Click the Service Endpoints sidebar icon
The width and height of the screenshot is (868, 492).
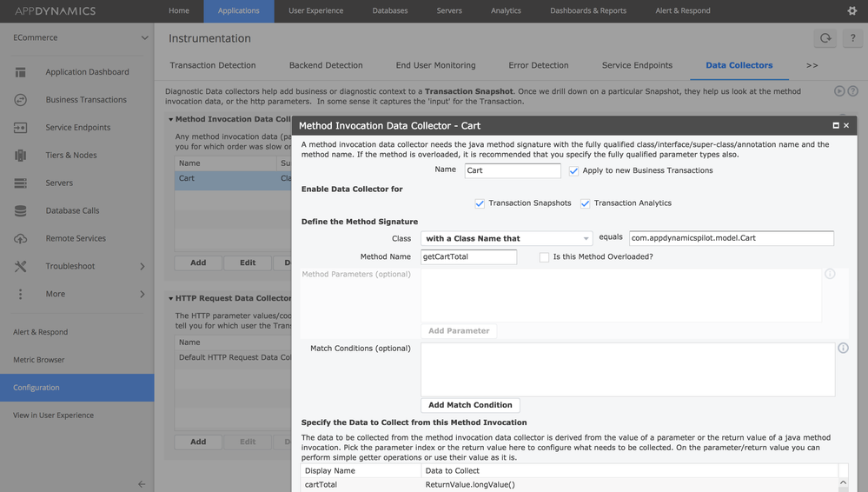21,128
